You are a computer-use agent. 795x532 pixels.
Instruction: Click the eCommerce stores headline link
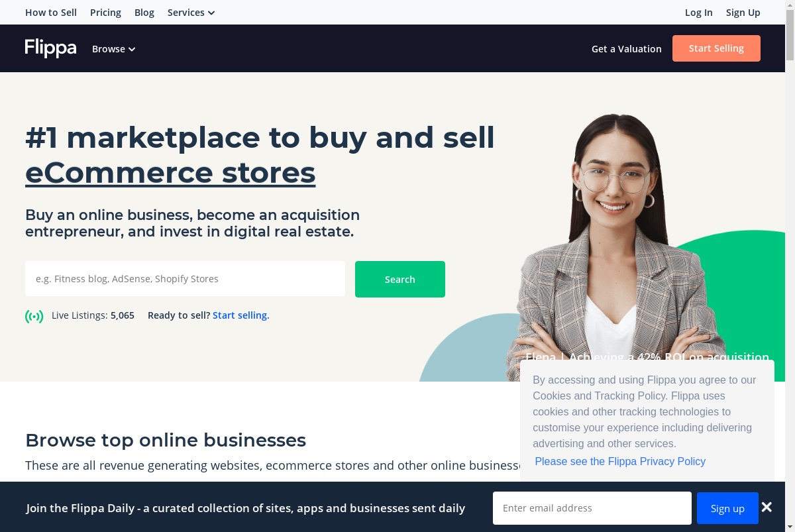[x=170, y=172]
